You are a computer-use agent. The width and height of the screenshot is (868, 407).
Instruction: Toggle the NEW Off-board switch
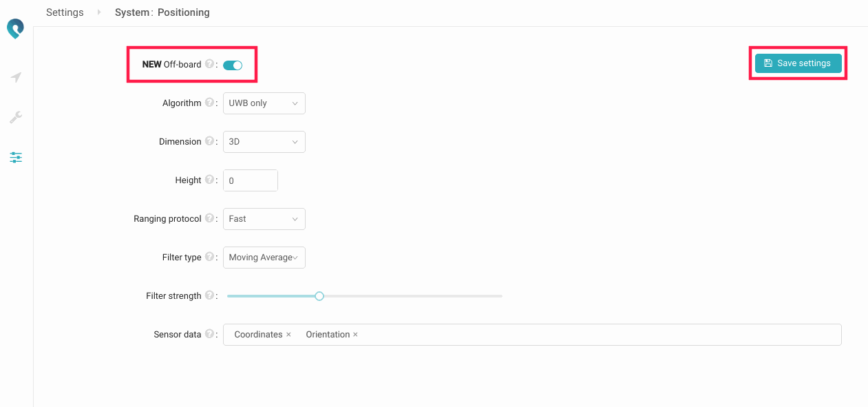233,65
